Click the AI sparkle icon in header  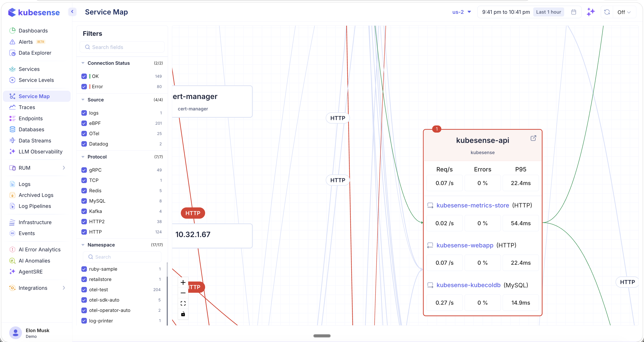pyautogui.click(x=591, y=12)
